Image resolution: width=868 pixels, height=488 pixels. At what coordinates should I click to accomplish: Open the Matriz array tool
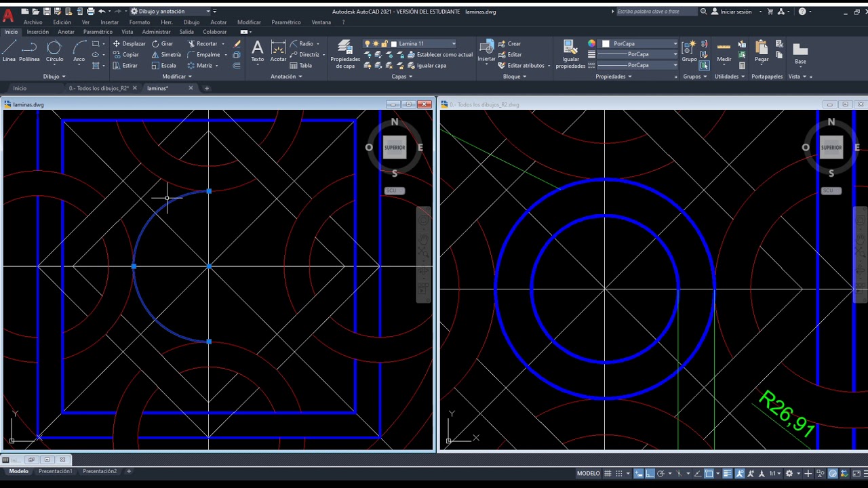tap(200, 65)
